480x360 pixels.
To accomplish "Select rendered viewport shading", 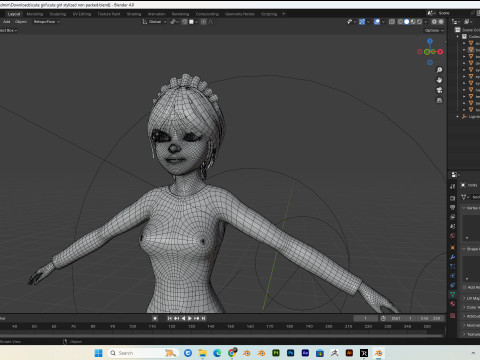I will coord(419,22).
